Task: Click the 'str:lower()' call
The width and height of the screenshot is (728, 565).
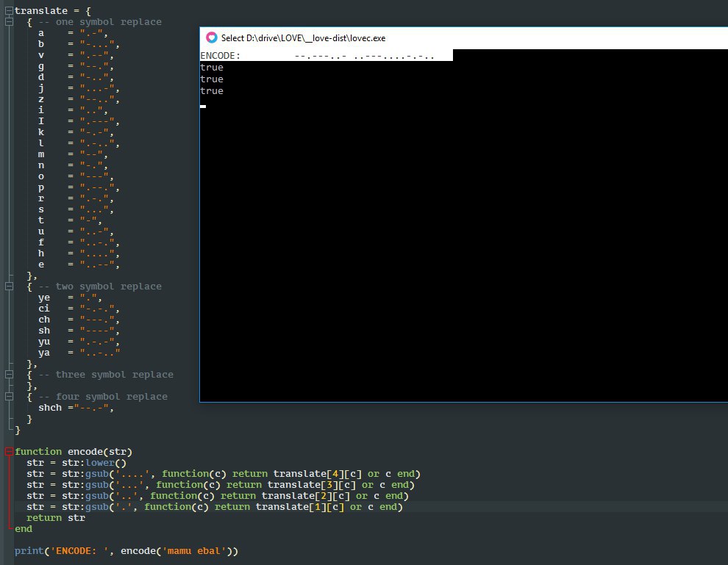Action: (94, 463)
